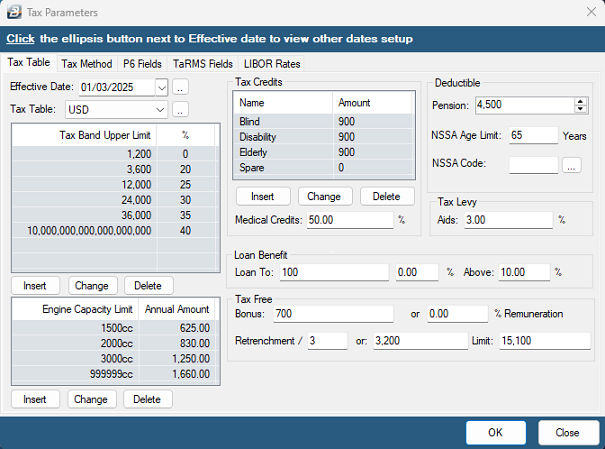Select the 3000cc engine capacity row
The width and height of the screenshot is (605, 449).
115,358
